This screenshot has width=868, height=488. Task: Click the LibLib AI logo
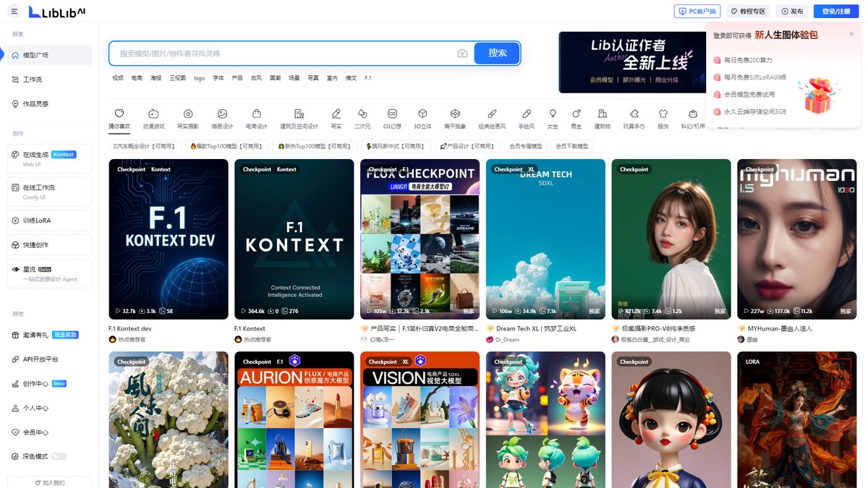tap(56, 11)
